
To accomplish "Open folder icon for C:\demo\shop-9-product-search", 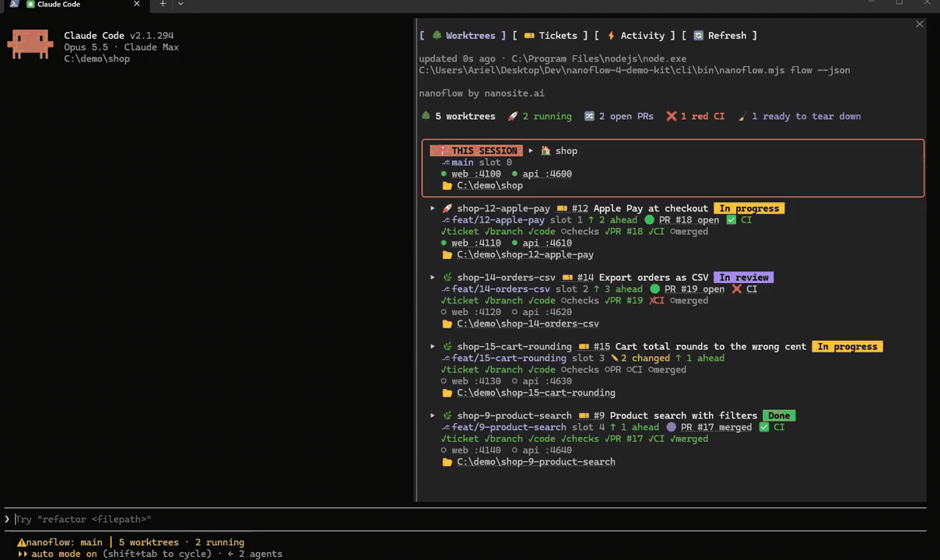I will pos(447,463).
